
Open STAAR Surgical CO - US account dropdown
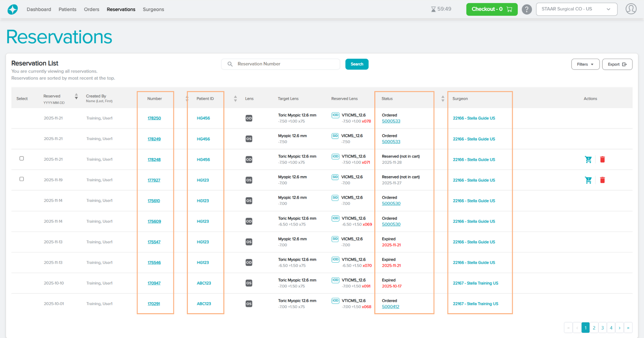click(576, 9)
